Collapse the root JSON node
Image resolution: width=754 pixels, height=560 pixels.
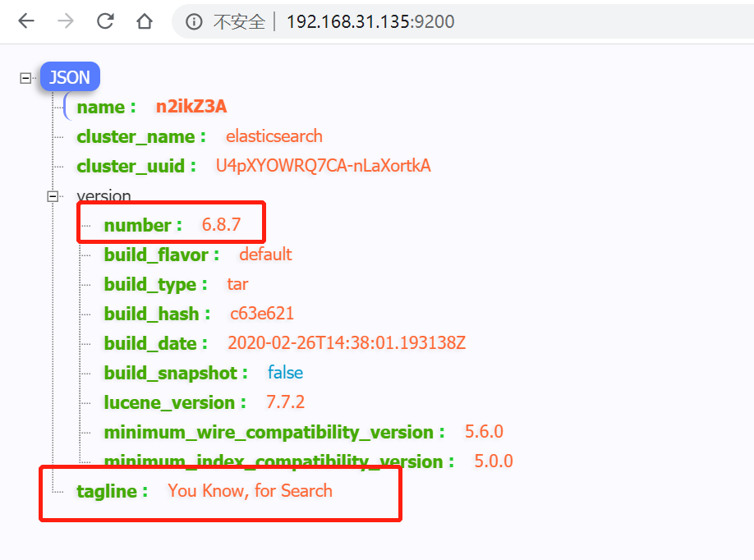(25, 78)
